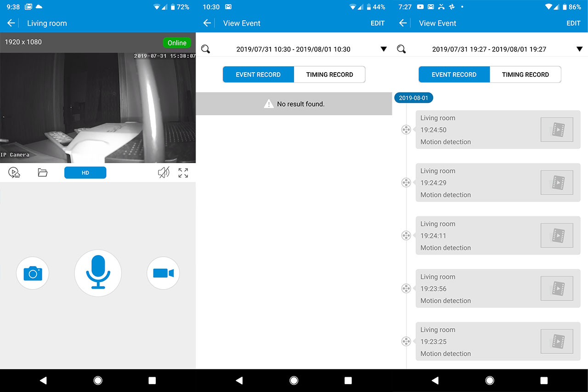Viewport: 588px width, 392px height.
Task: Select the 2019-08-01 timeline date marker
Action: coord(413,98)
